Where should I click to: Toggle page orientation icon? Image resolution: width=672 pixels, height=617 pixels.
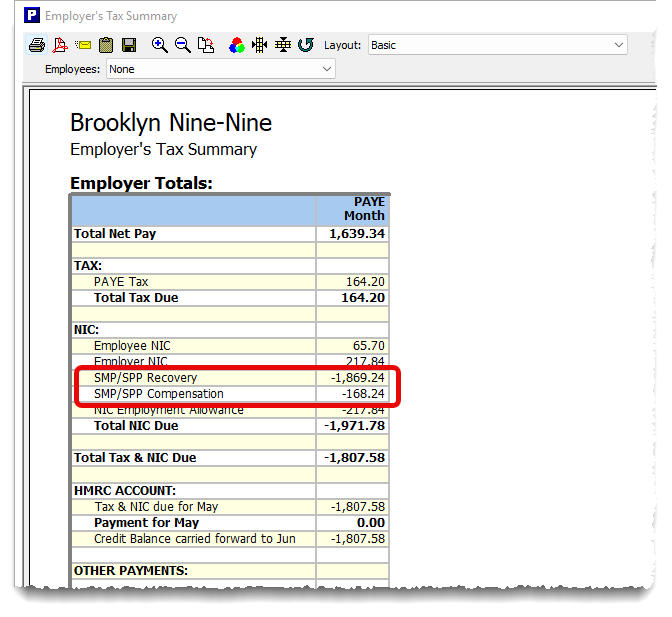[206, 45]
